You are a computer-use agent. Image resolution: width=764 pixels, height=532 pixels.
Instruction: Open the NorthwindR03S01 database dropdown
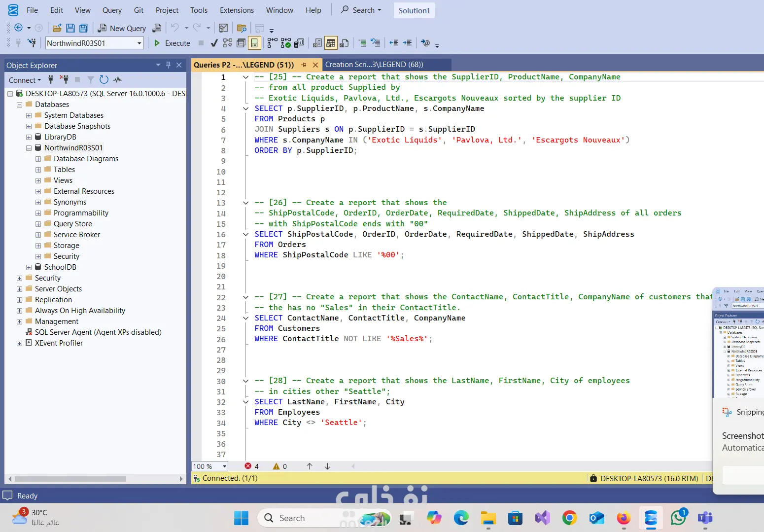(139, 43)
